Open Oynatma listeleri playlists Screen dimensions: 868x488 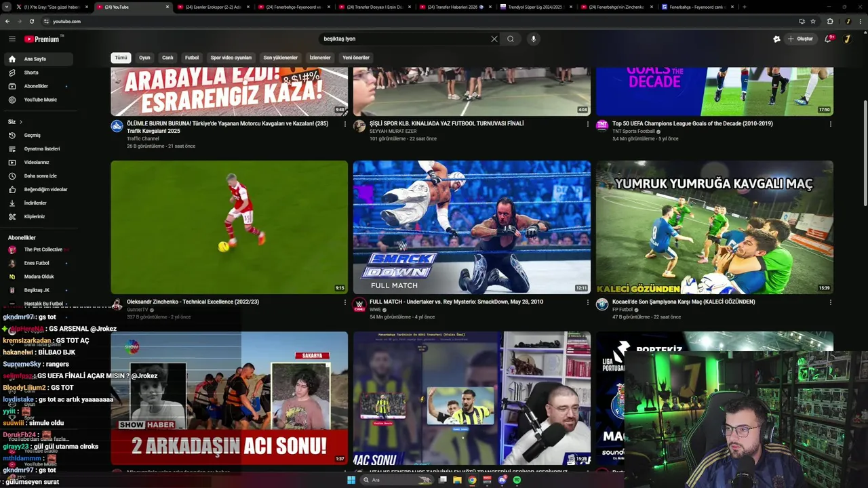[39, 148]
